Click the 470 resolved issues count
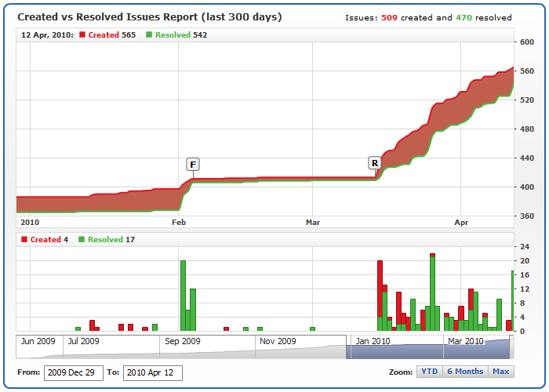This screenshot has height=392, width=549. [464, 17]
